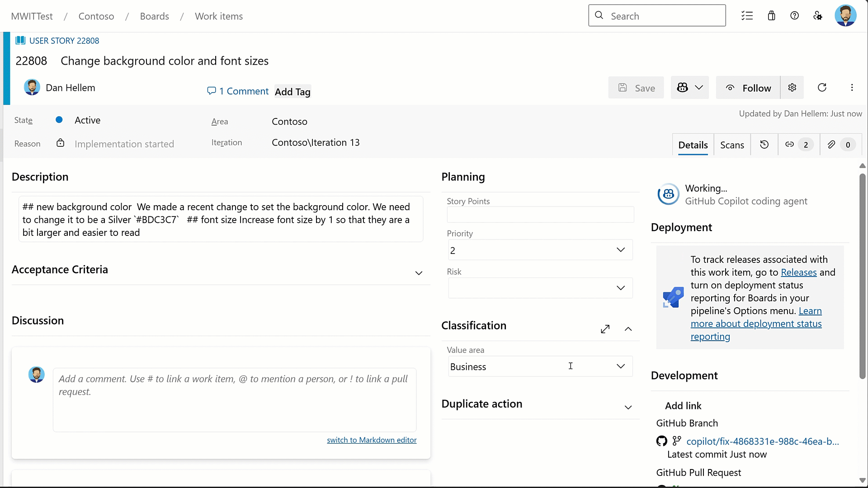Open the User settings icon
Image resolution: width=868 pixels, height=488 pixels.
[x=817, y=16]
